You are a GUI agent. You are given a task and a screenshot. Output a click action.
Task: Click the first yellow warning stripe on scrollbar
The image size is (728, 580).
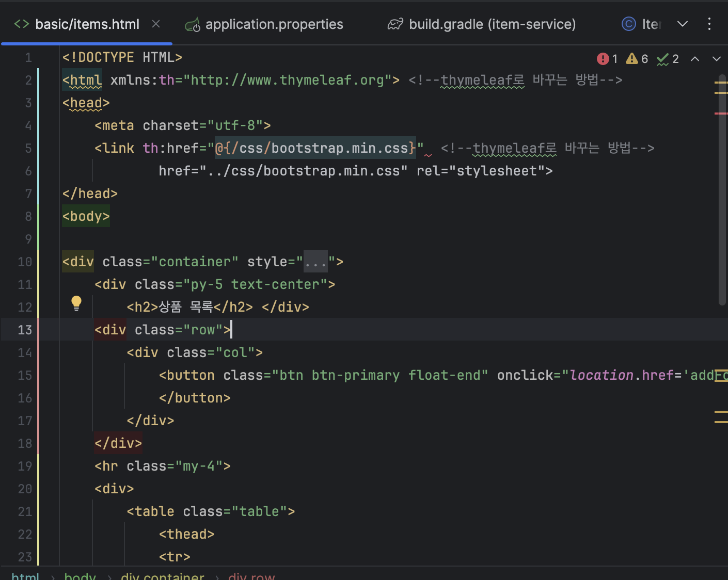pyautogui.click(x=721, y=82)
